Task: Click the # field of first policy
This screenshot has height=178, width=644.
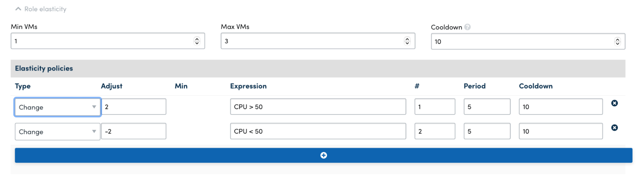Action: tap(435, 107)
